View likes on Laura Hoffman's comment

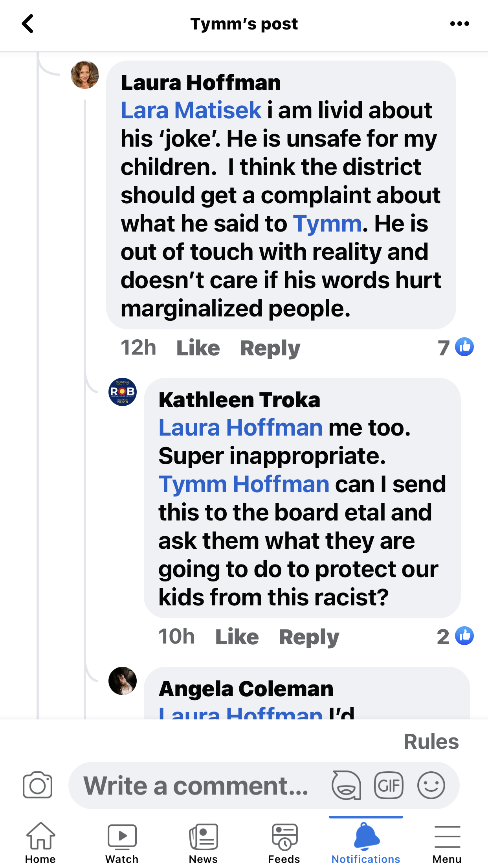456,348
